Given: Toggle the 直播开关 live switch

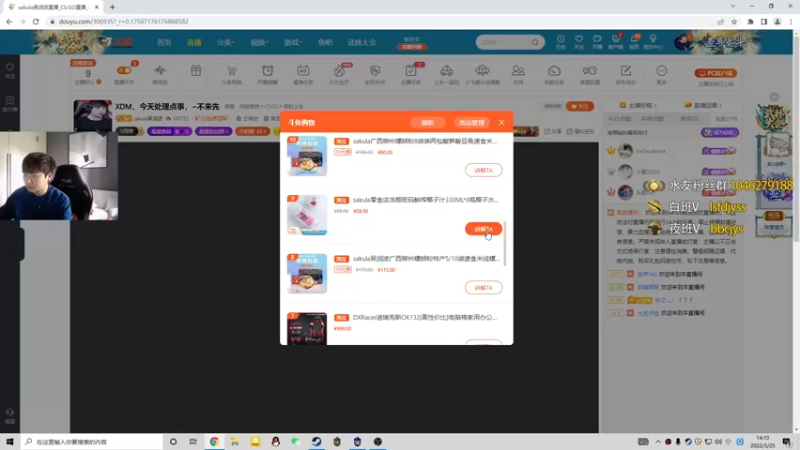Looking at the screenshot, I should point(124,71).
